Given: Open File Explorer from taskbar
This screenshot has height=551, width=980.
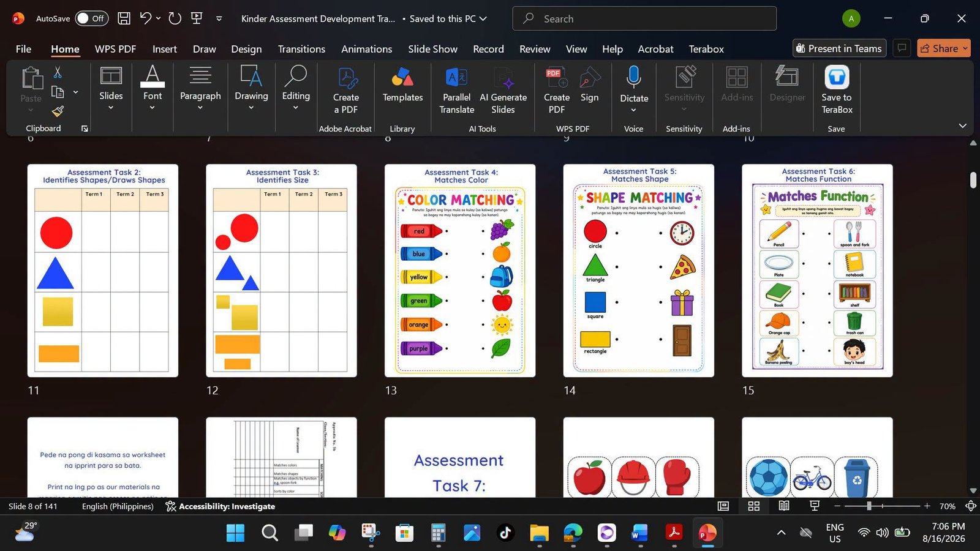Looking at the screenshot, I should click(539, 533).
